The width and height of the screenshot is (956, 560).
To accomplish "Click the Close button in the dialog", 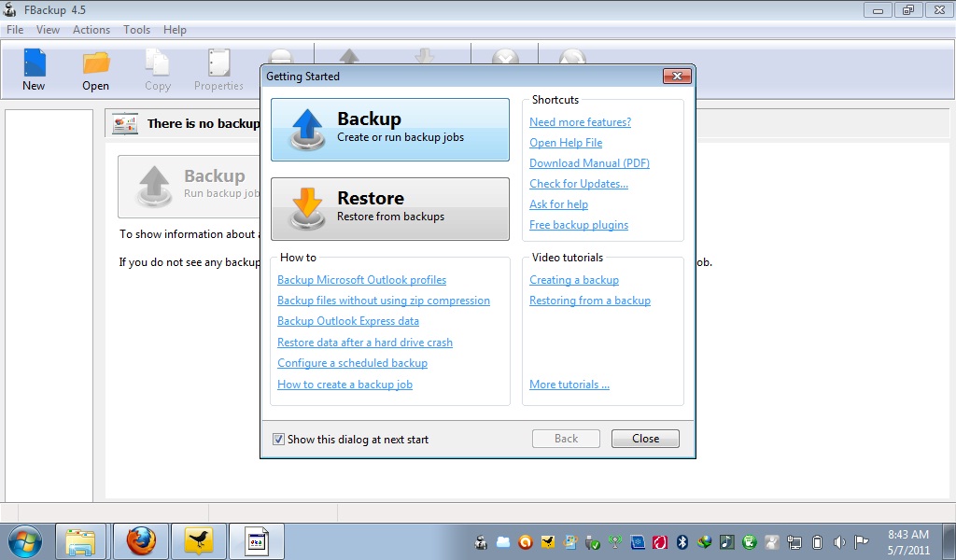I will [645, 439].
